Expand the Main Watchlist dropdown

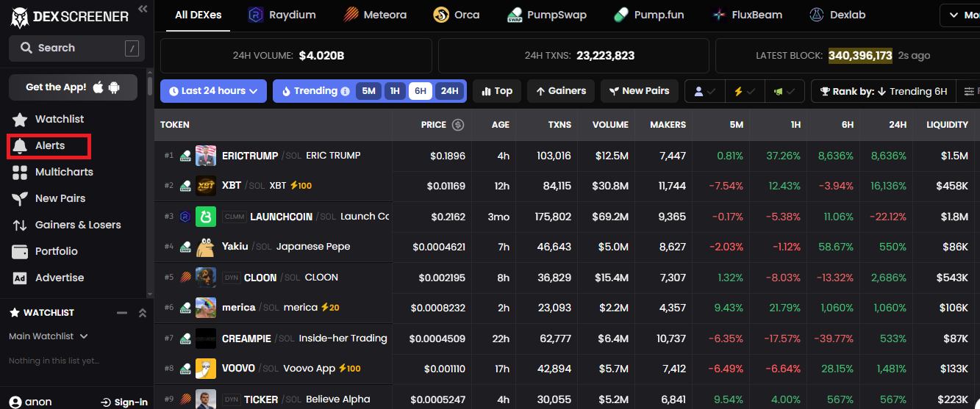pos(49,336)
